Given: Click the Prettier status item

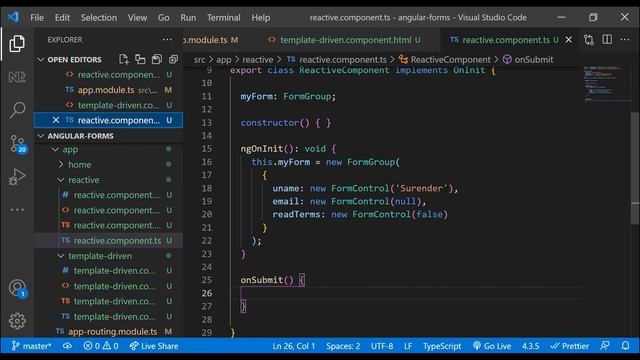Looking at the screenshot, I should [570, 346].
